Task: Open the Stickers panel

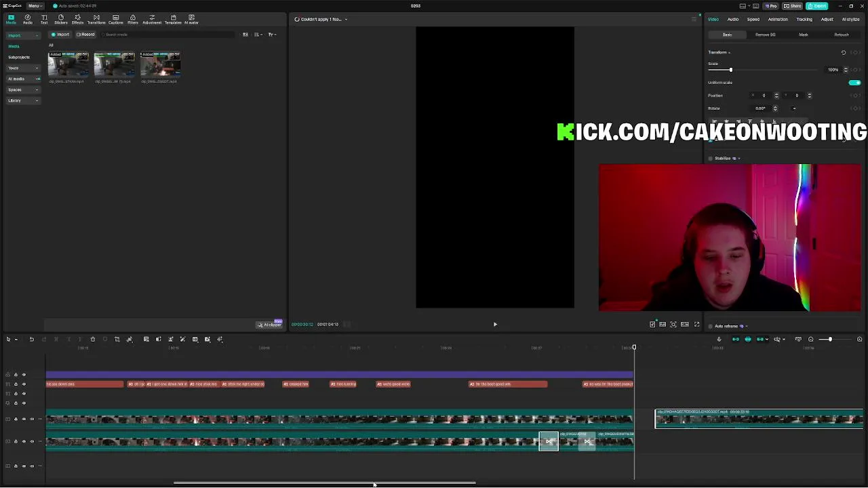Action: coord(61,19)
